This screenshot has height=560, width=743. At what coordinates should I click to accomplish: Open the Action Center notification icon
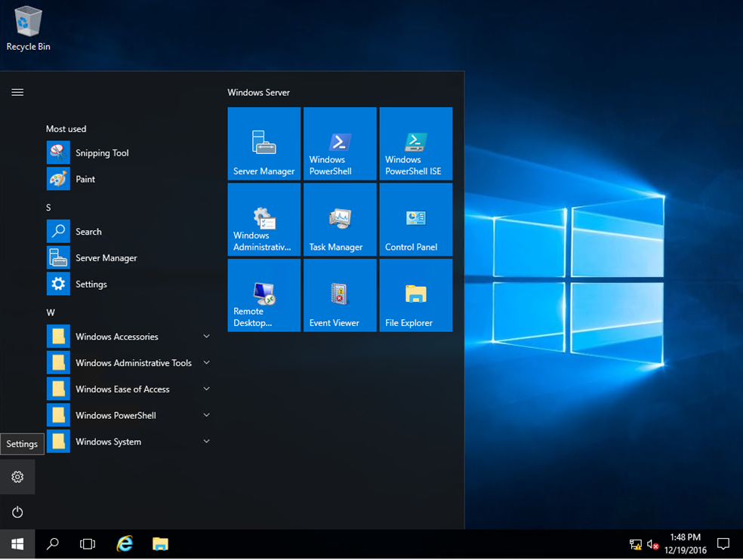[723, 544]
